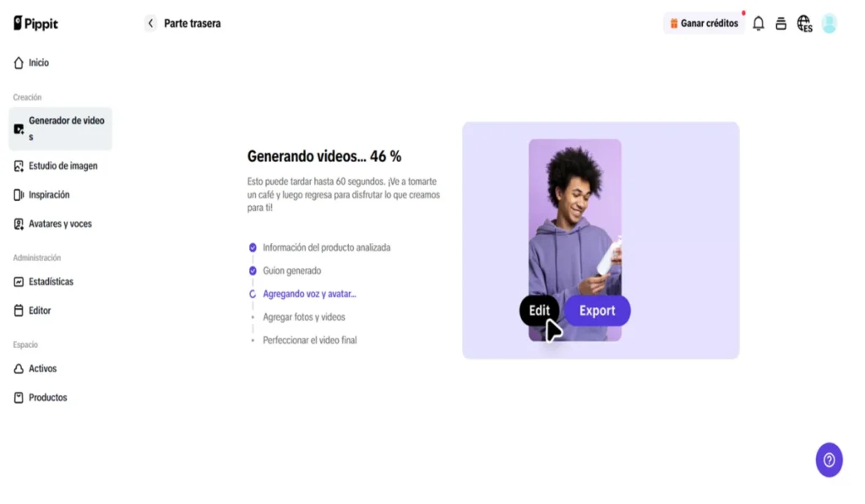865x504 pixels.
Task: Open Activos in the Espacio section
Action: click(x=35, y=368)
